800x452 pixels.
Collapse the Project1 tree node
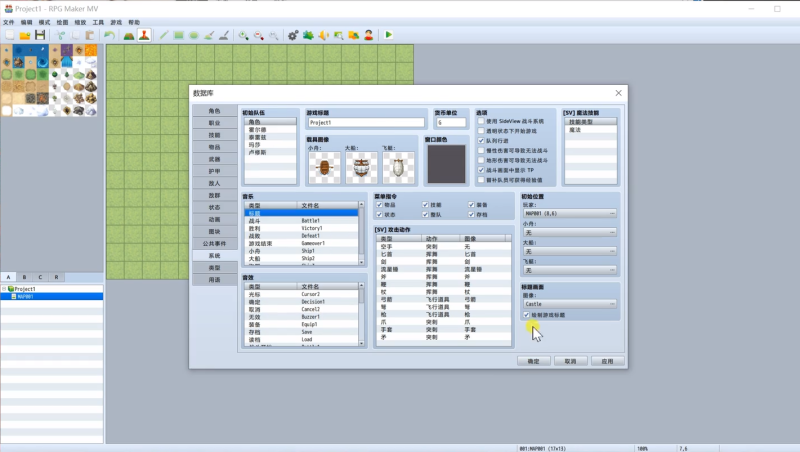click(4, 289)
